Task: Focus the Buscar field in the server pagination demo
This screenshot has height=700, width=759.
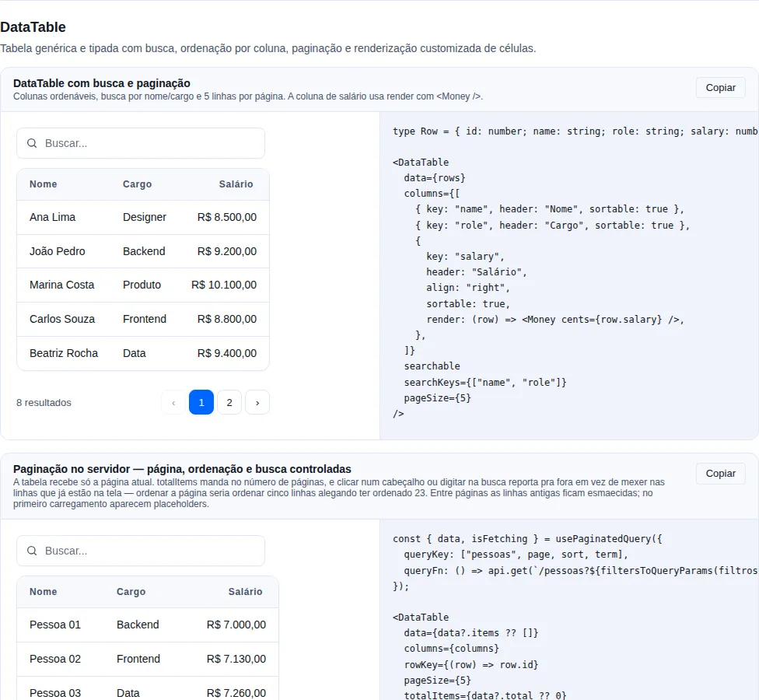Action: tap(141, 551)
